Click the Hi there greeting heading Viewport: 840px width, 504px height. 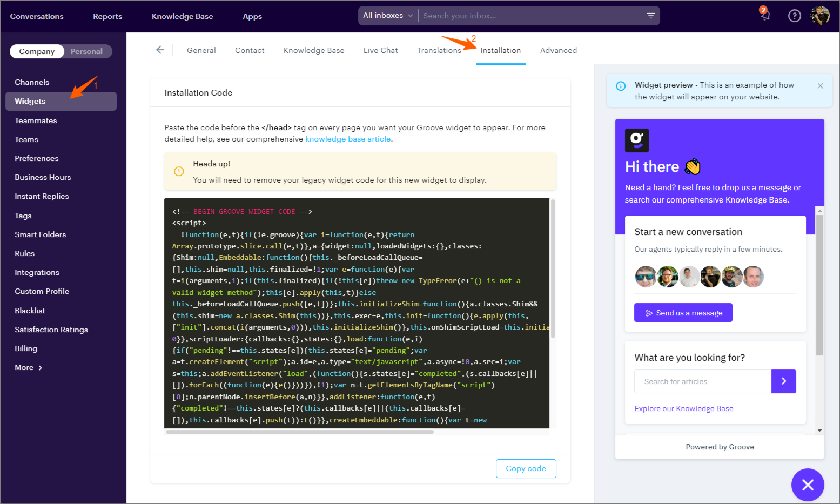(662, 166)
